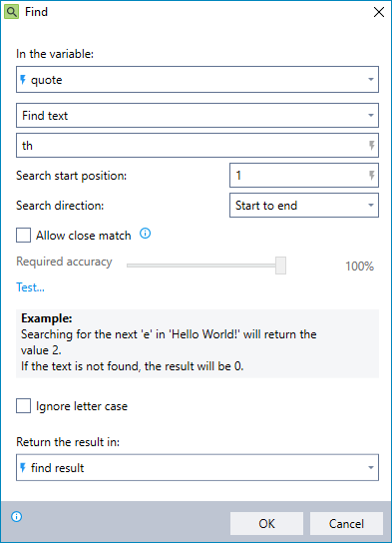Click inside the 'th' search text field
392x543 pixels.
pos(193,146)
